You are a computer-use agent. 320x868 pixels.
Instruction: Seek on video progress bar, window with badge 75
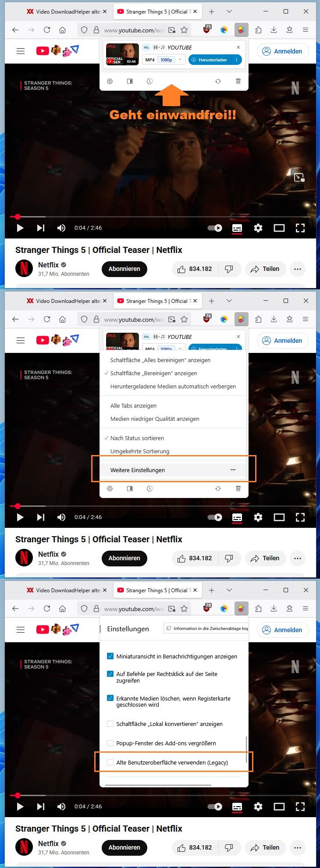point(160,217)
